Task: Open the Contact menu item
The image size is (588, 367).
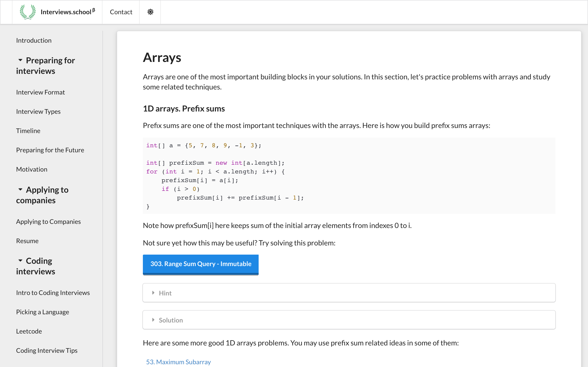Action: pyautogui.click(x=121, y=12)
